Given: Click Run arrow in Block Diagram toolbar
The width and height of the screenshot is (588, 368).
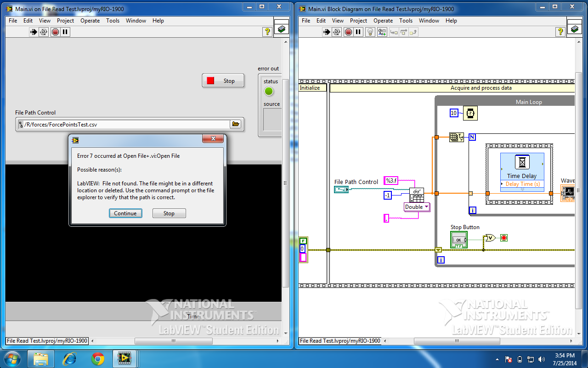Looking at the screenshot, I should [327, 32].
